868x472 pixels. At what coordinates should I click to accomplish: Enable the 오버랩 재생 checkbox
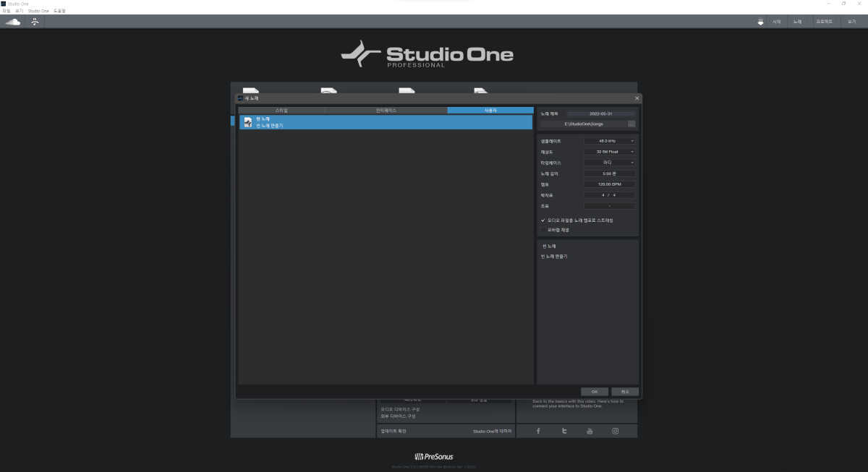pyautogui.click(x=543, y=230)
